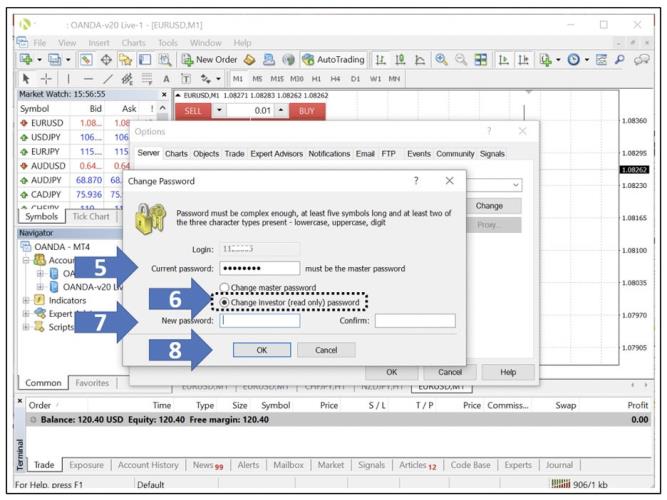Image resolution: width=667 pixels, height=500 pixels.
Task: Click the BUY button on chart
Action: point(307,111)
